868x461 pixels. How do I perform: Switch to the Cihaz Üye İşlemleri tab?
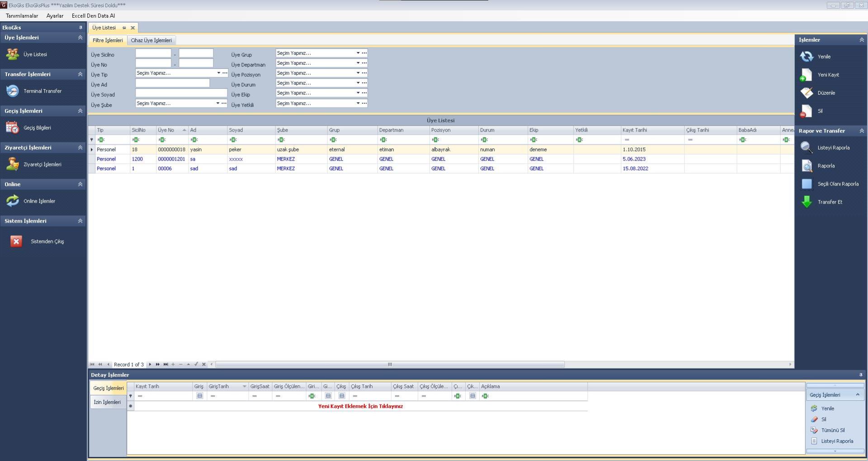151,40
